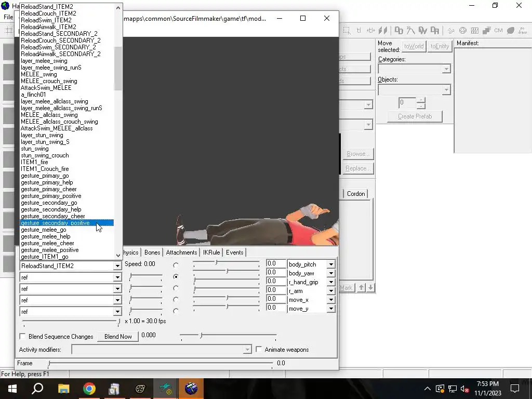This screenshot has width=532, height=399.
Task: Select 'MELEE_swing' in the sequence list
Action: point(67,74)
